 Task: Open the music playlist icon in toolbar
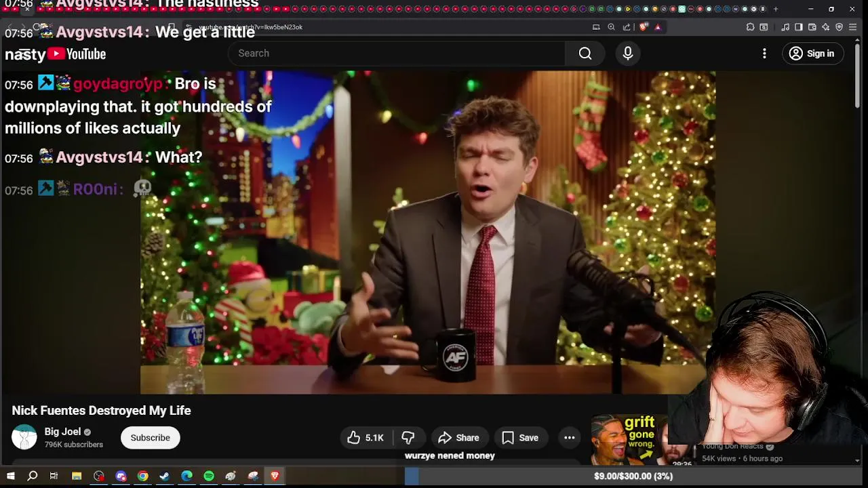pos(785,27)
